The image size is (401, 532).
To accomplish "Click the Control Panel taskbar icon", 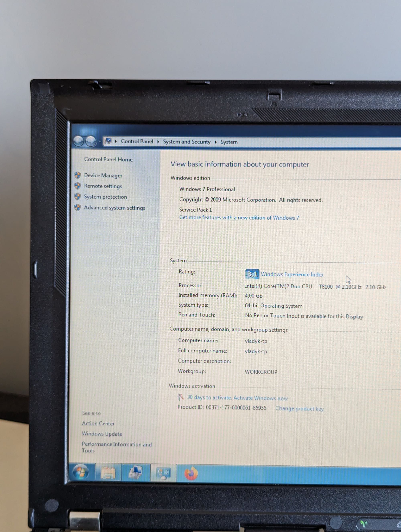I will tap(164, 473).
